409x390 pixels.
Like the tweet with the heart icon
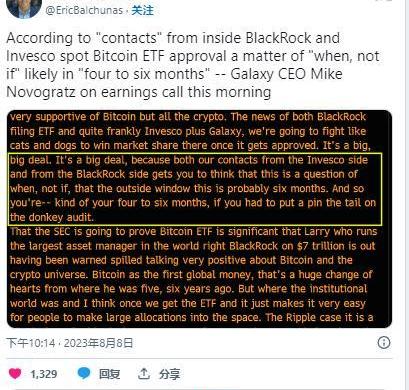coord(15,374)
